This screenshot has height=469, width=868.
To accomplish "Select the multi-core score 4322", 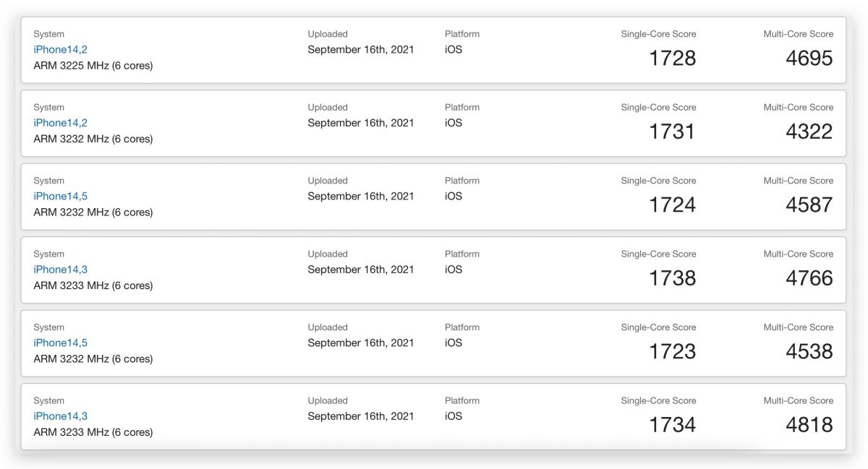I will click(809, 132).
